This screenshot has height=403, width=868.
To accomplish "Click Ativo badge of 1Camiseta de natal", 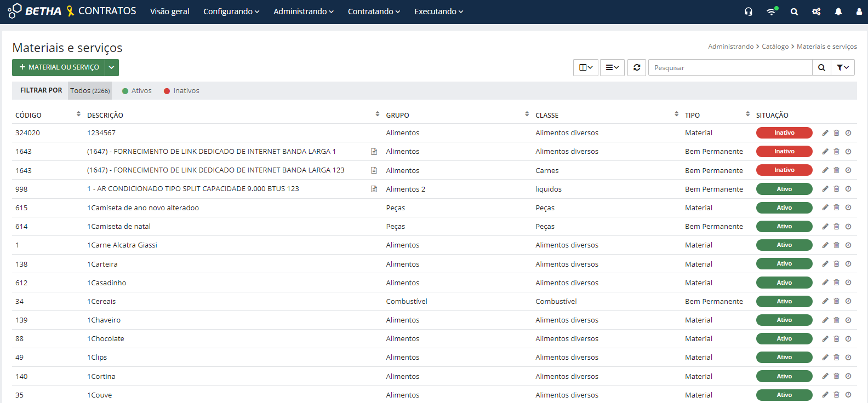I will pyautogui.click(x=784, y=227).
